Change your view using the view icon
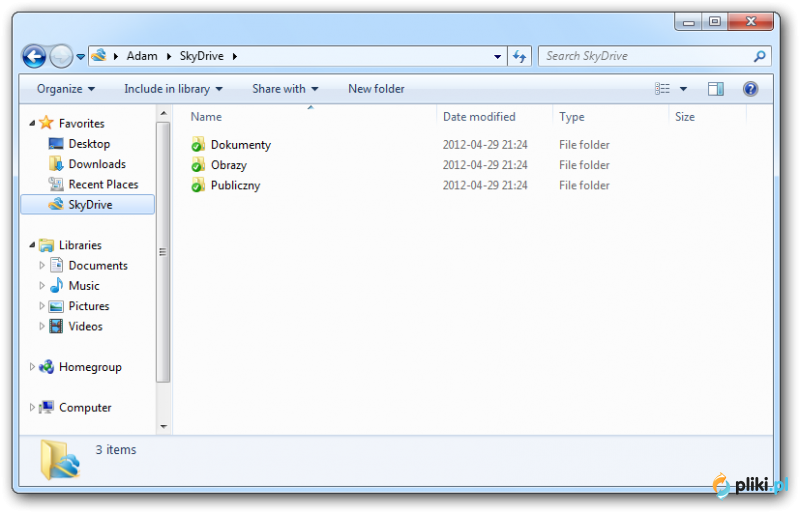Screen dimensions: 800x513 pos(662,89)
